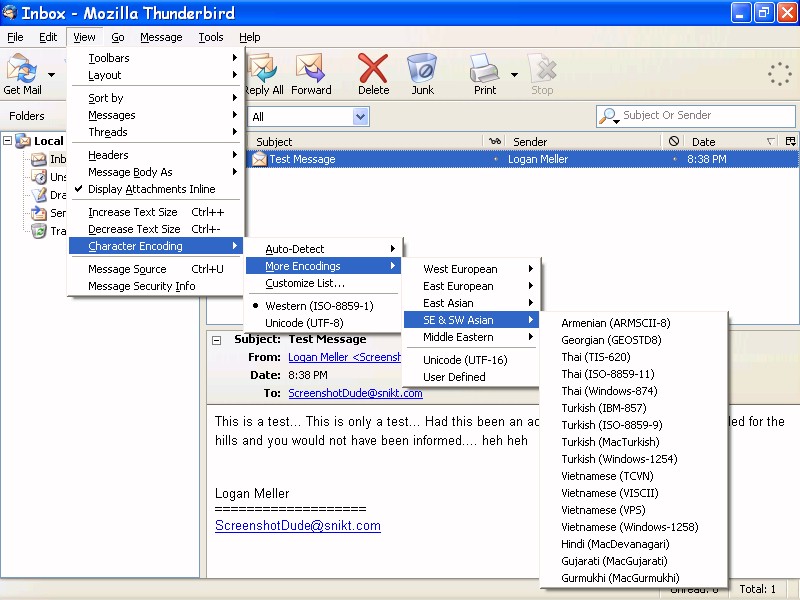The image size is (800, 600).
Task: Click the ScreenshotDude@snikt.com To link
Action: [x=355, y=393]
